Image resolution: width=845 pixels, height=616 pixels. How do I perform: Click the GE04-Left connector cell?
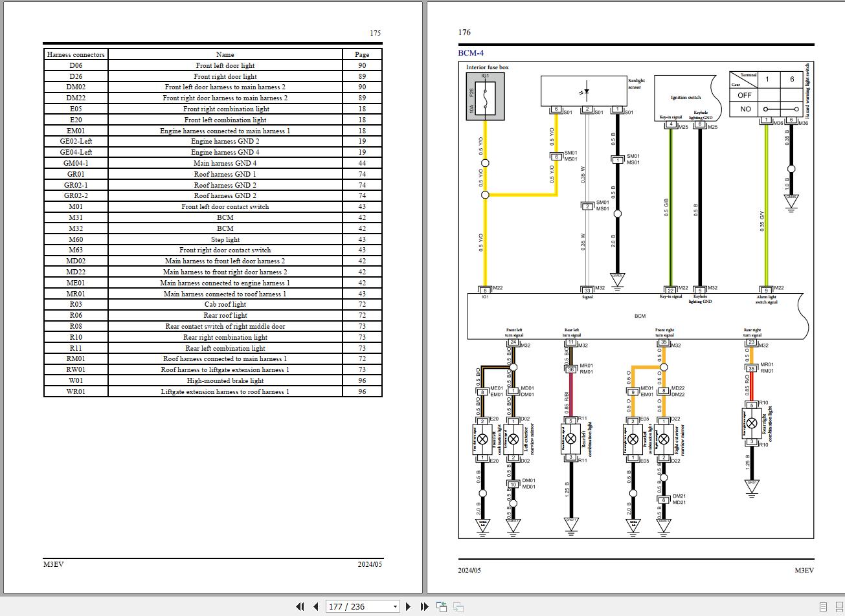(76, 152)
